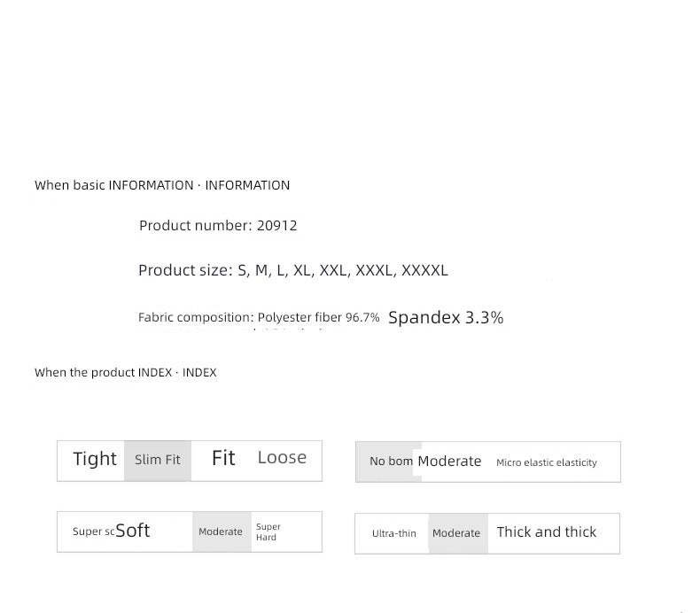Select the Ultra-thin thickness option
Viewport: 700px width, 613px height.
pos(393,533)
